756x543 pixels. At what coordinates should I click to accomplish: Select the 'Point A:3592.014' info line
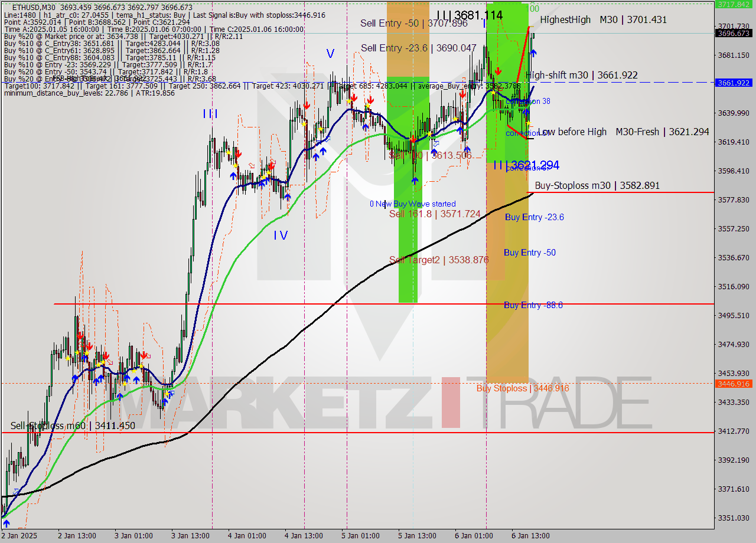97,22
